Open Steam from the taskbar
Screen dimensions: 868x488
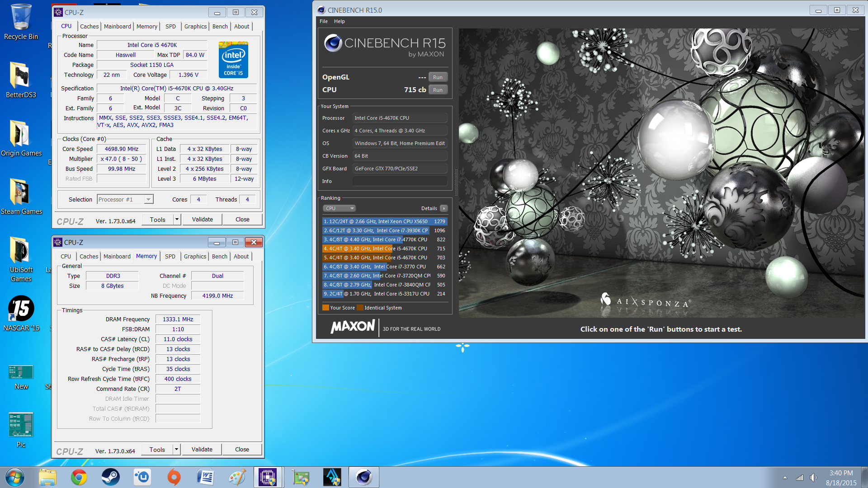pos(111,477)
